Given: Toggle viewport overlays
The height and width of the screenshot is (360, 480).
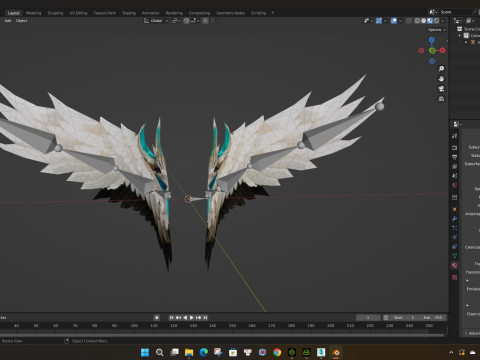Looking at the screenshot, I should [x=394, y=21].
